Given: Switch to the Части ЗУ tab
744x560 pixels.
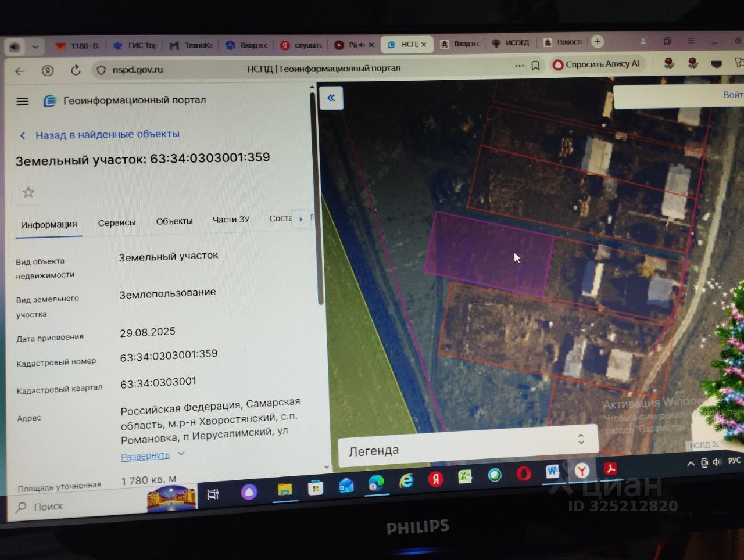Looking at the screenshot, I should point(231,220).
